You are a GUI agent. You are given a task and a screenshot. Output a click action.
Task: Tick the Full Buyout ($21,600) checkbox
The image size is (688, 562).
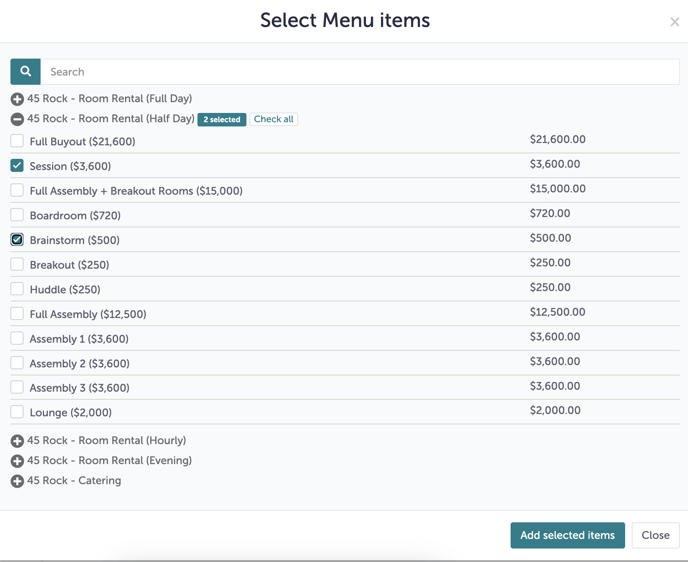[x=17, y=141]
